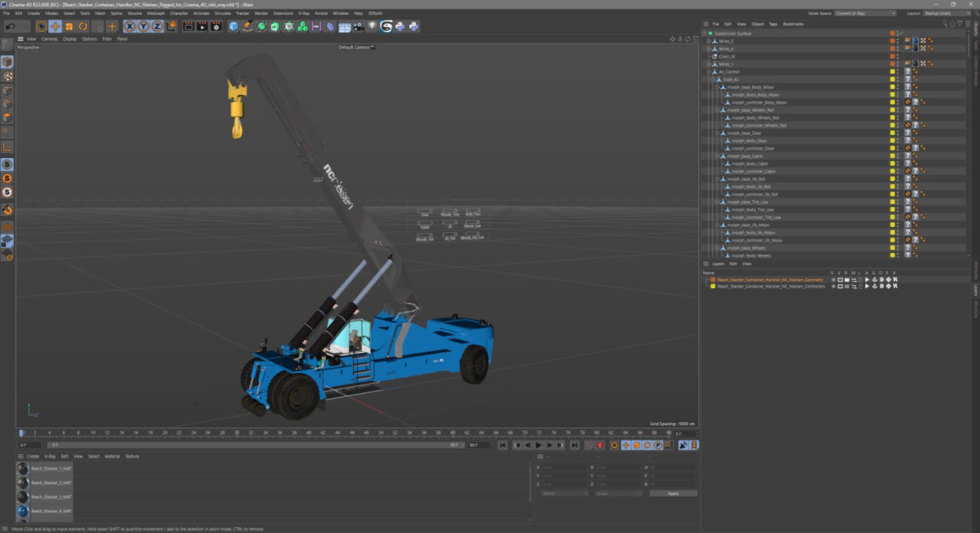Activate the Rotate tool
Image resolution: width=980 pixels, height=533 pixels.
(x=83, y=27)
